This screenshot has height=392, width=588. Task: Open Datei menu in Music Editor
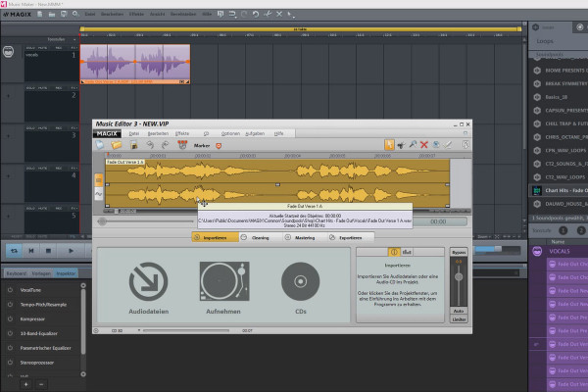point(134,133)
